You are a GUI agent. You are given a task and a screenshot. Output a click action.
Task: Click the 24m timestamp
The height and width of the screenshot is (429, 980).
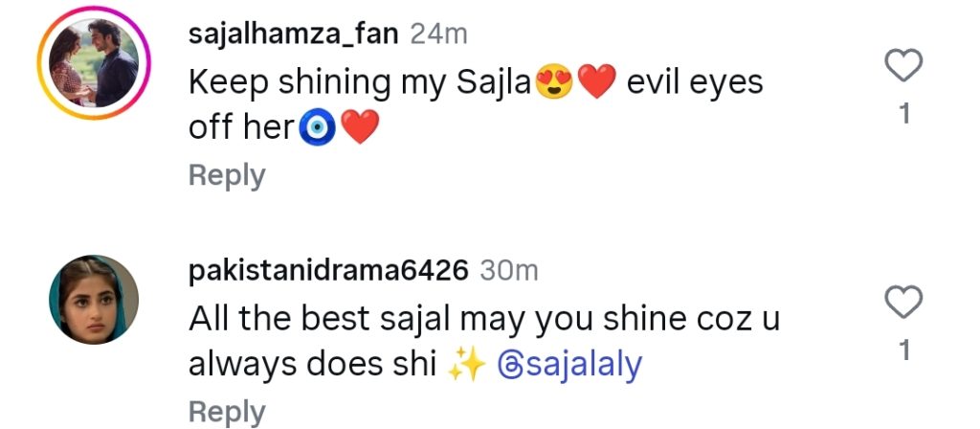(x=438, y=34)
